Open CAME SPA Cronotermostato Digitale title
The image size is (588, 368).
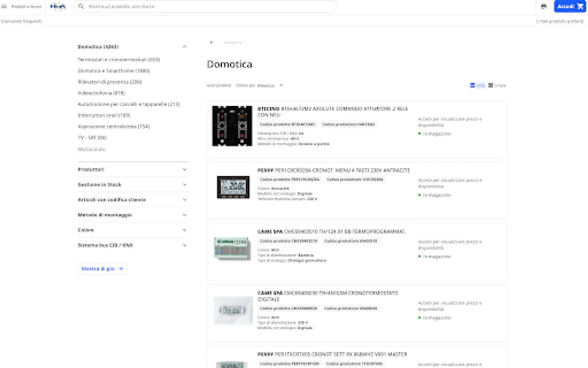(327, 296)
